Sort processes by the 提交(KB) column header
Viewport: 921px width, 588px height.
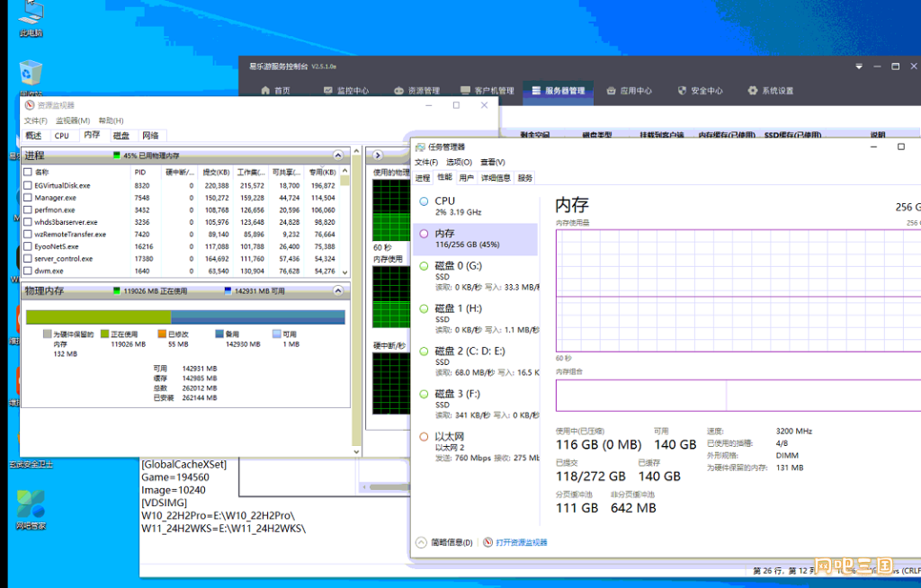(216, 172)
